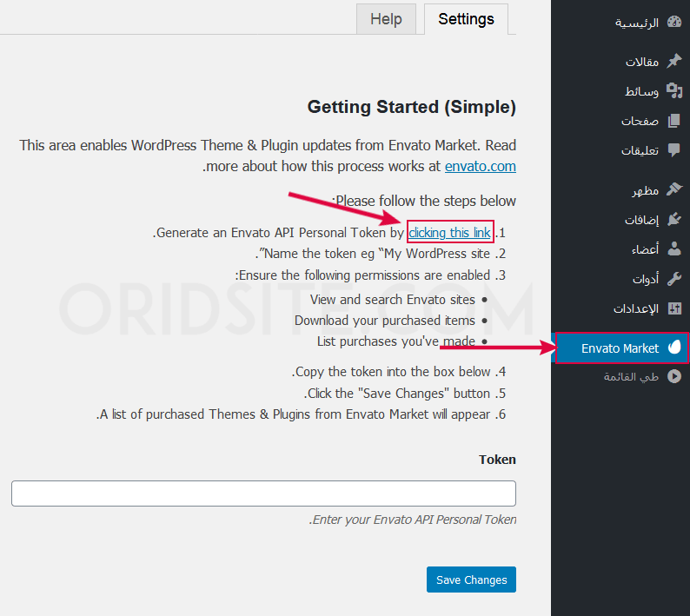The height and width of the screenshot is (616, 690).
Task: Focus the Token input field
Action: [x=263, y=493]
